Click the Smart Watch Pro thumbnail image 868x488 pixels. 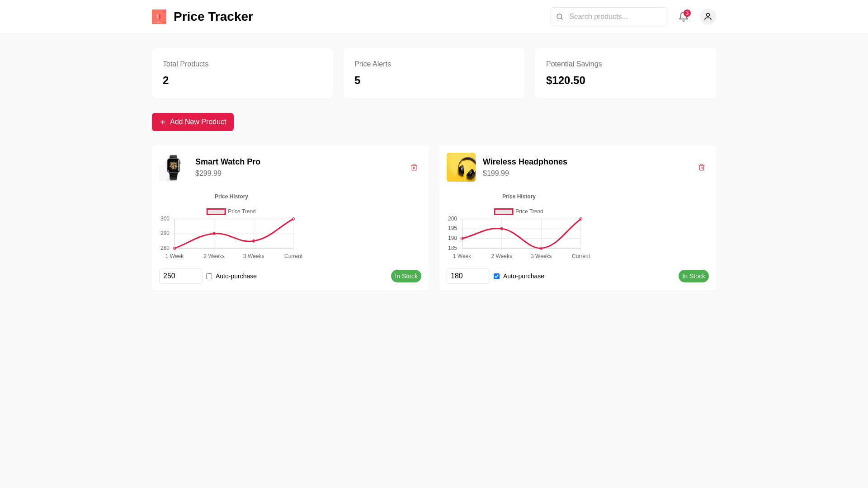coord(173,167)
